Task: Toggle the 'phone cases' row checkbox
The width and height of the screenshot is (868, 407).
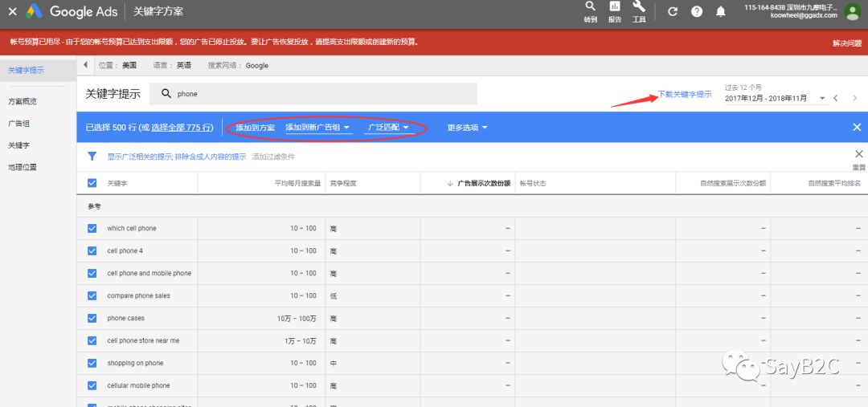Action: pos(92,318)
